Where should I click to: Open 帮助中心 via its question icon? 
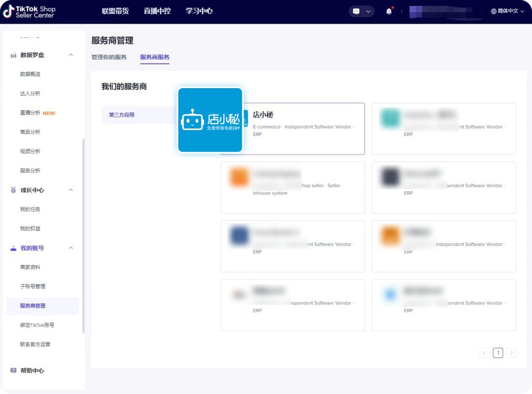(13, 371)
